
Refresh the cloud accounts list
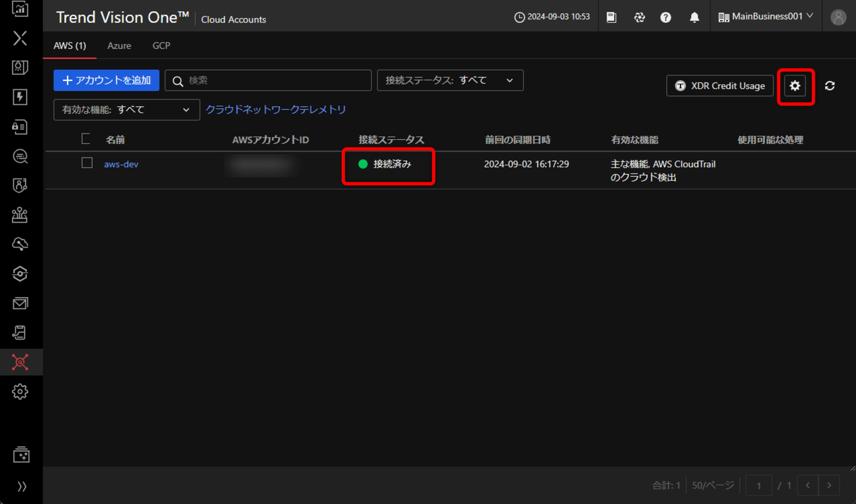[x=830, y=86]
